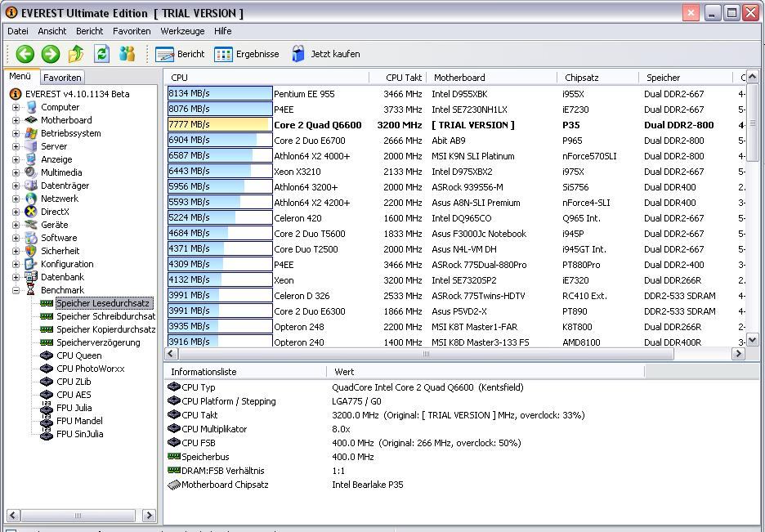
Task: Select the CPU ZLib chip icon
Action: coord(47,382)
